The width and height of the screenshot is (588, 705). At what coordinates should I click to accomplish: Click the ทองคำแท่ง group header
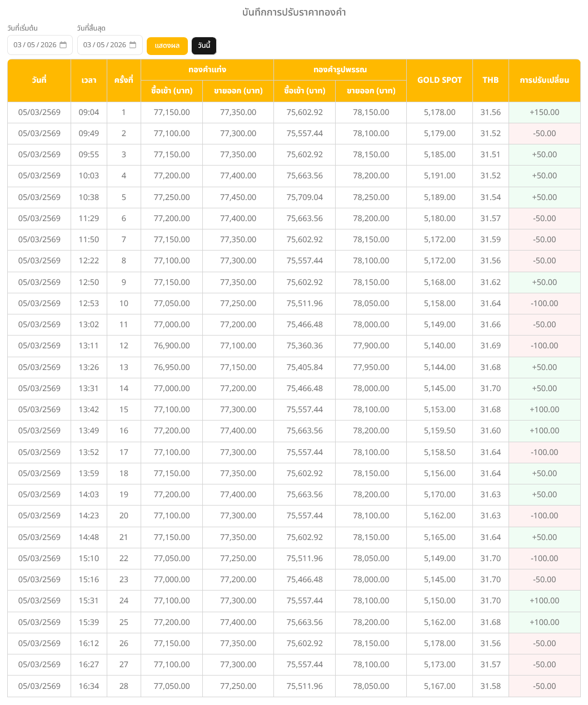point(207,69)
